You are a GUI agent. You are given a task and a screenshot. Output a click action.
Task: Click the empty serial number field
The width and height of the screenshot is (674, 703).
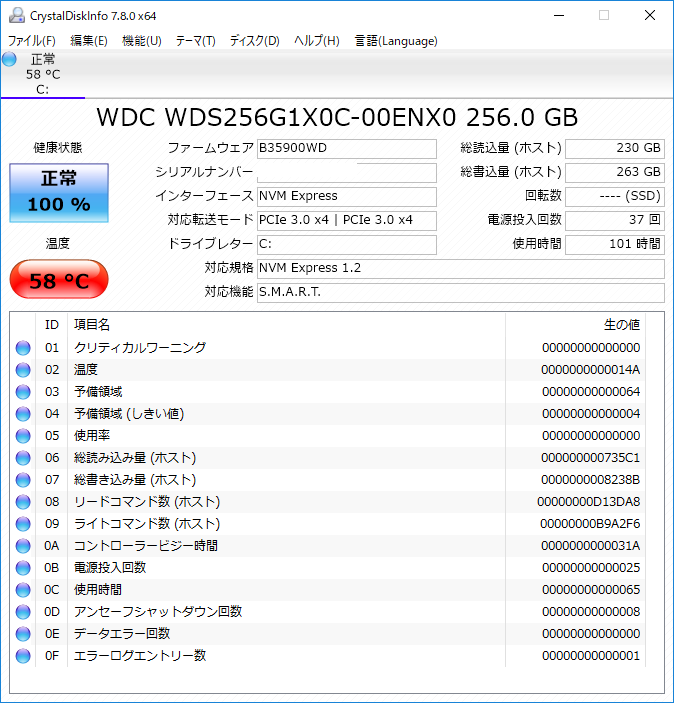tap(347, 173)
